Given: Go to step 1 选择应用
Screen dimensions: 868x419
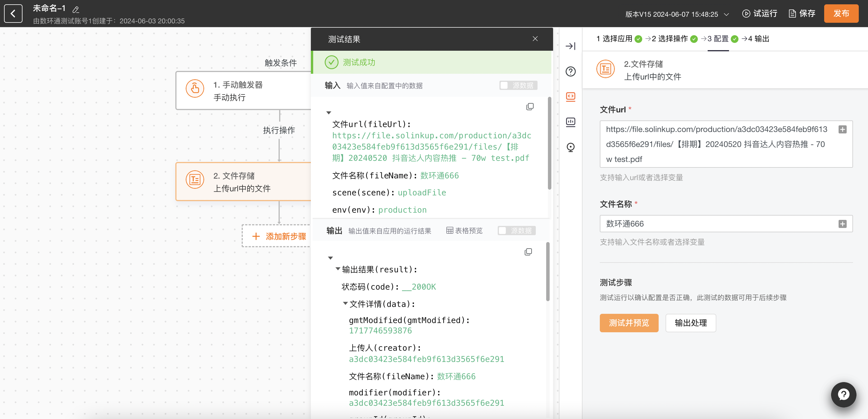Looking at the screenshot, I should coord(619,39).
